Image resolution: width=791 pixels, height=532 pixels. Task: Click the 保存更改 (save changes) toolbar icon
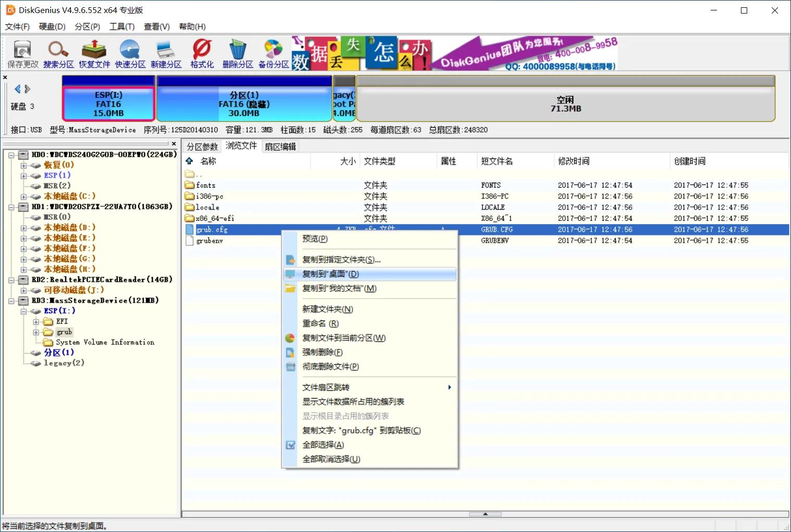point(22,52)
